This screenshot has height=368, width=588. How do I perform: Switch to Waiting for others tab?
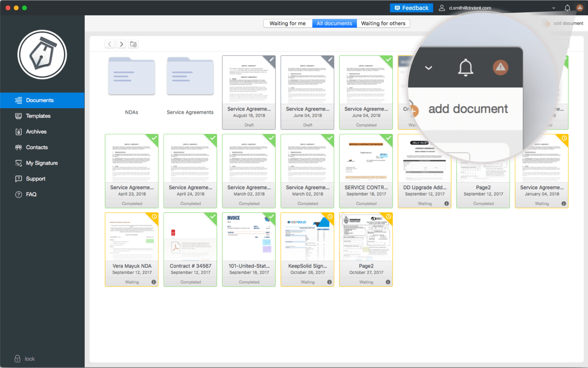pyautogui.click(x=383, y=23)
